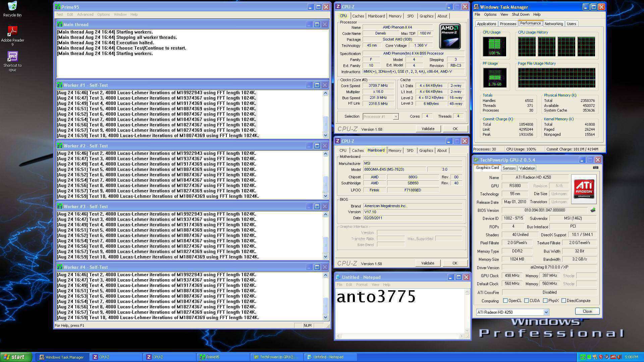Click the Close button in GPU-Z

tap(587, 311)
